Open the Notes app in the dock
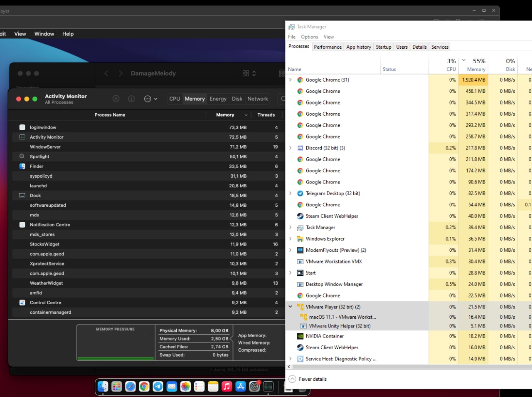 [x=213, y=387]
